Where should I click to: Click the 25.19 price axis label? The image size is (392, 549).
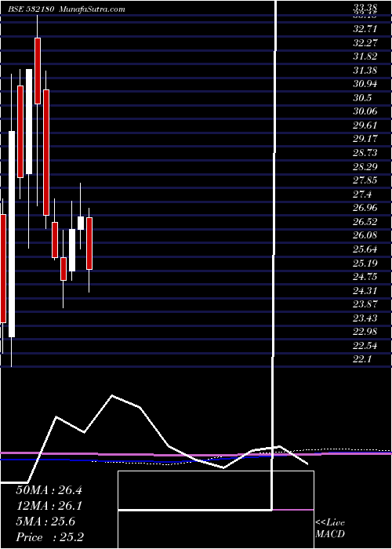click(365, 263)
